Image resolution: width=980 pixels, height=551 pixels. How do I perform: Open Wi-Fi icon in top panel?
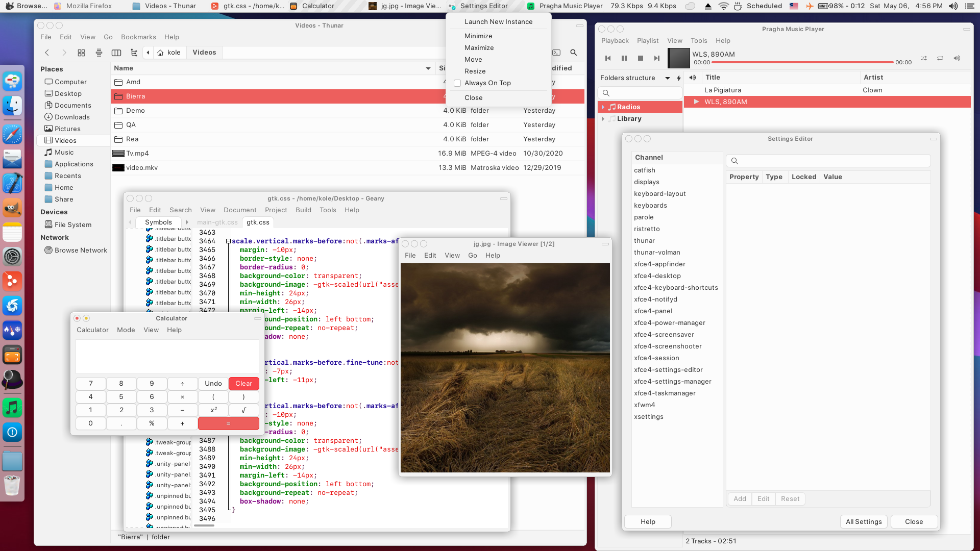[x=723, y=6]
